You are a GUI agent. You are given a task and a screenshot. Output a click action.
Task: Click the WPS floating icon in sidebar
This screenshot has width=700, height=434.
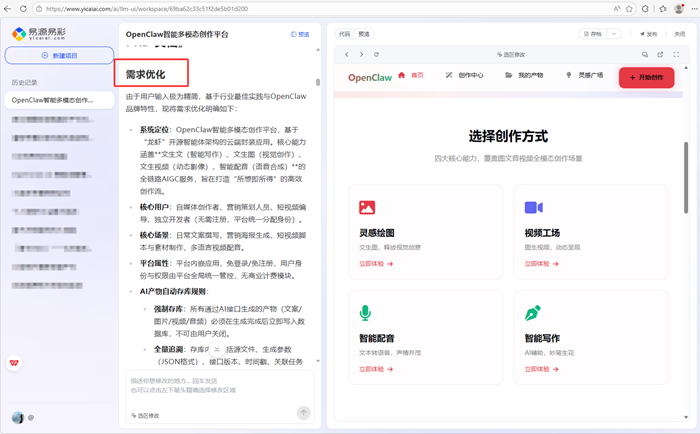[x=16, y=362]
